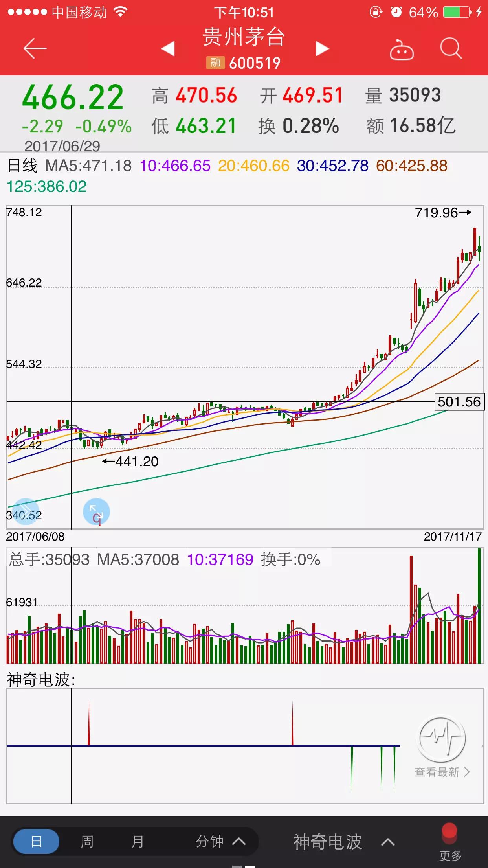
Task: Tap the brown 60:425.88 MA label
Action: click(x=412, y=166)
